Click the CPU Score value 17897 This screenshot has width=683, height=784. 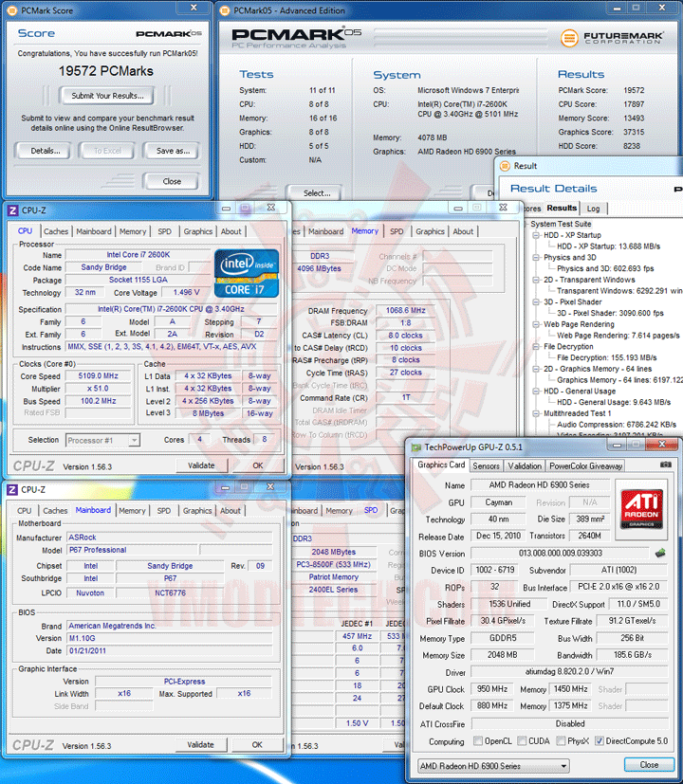coord(634,104)
